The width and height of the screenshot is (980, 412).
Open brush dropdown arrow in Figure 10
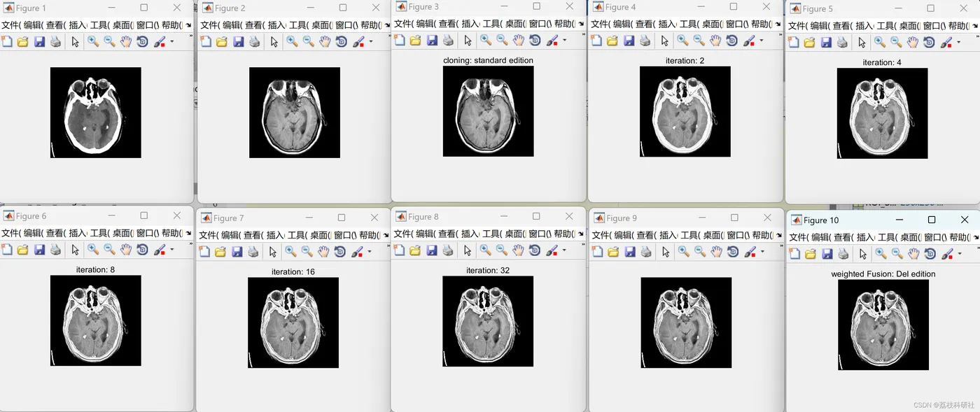coord(960,253)
